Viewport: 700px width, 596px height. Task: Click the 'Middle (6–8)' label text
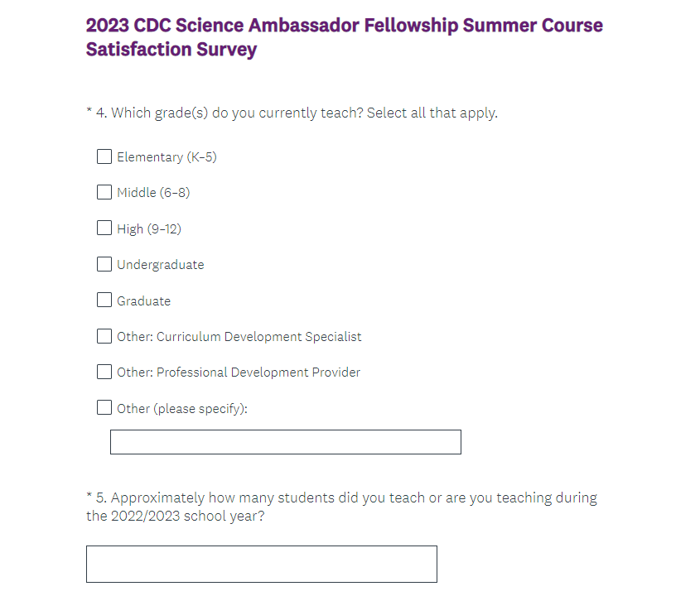click(x=153, y=193)
